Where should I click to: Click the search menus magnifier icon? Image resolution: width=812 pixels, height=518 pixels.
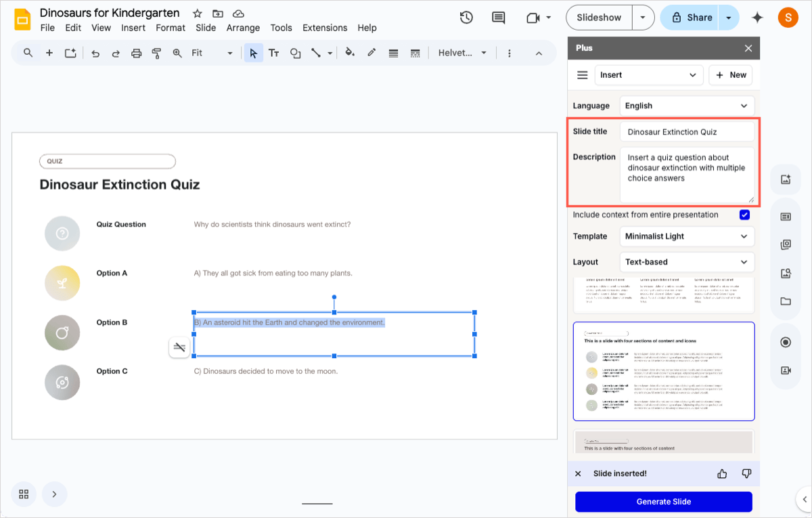28,53
